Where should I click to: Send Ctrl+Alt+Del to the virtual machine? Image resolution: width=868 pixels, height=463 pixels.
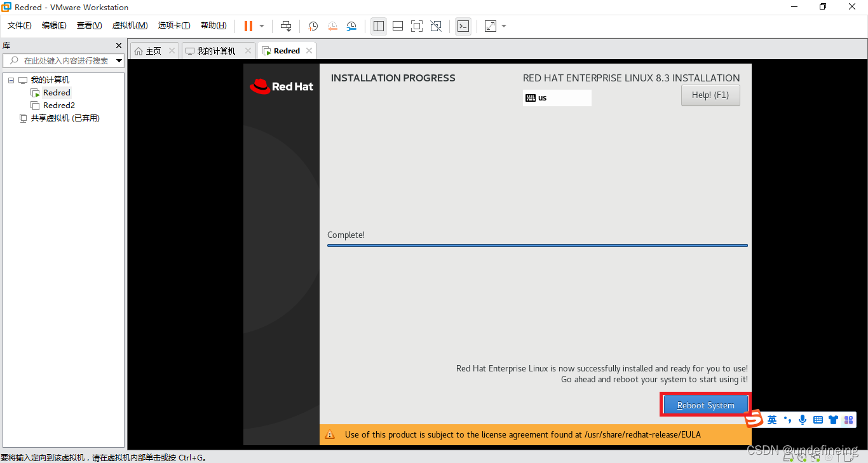click(x=286, y=26)
